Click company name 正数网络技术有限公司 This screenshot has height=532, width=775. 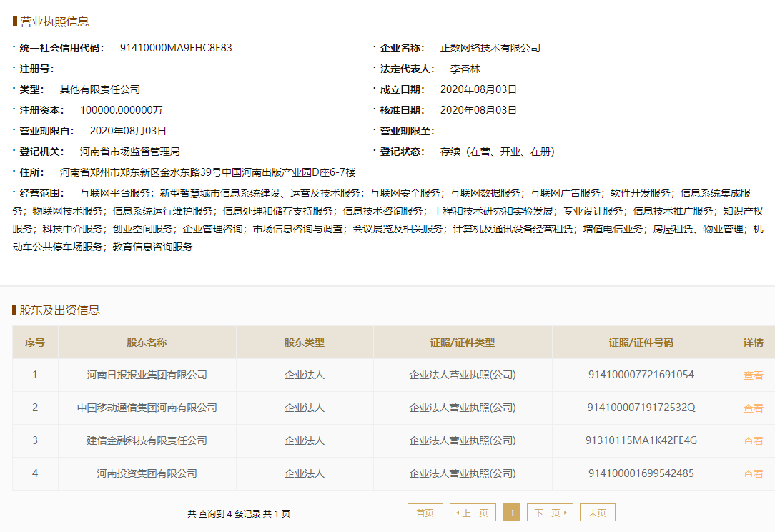pyautogui.click(x=490, y=48)
